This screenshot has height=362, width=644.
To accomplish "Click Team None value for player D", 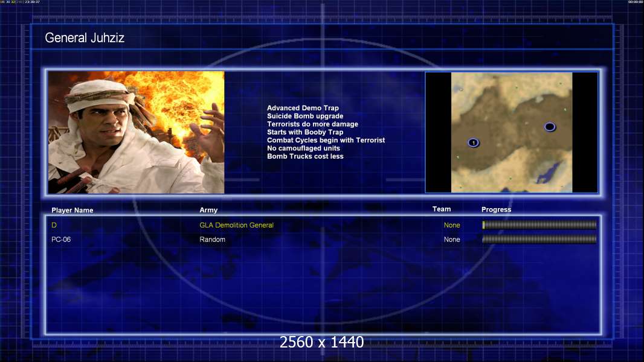I will tap(452, 225).
